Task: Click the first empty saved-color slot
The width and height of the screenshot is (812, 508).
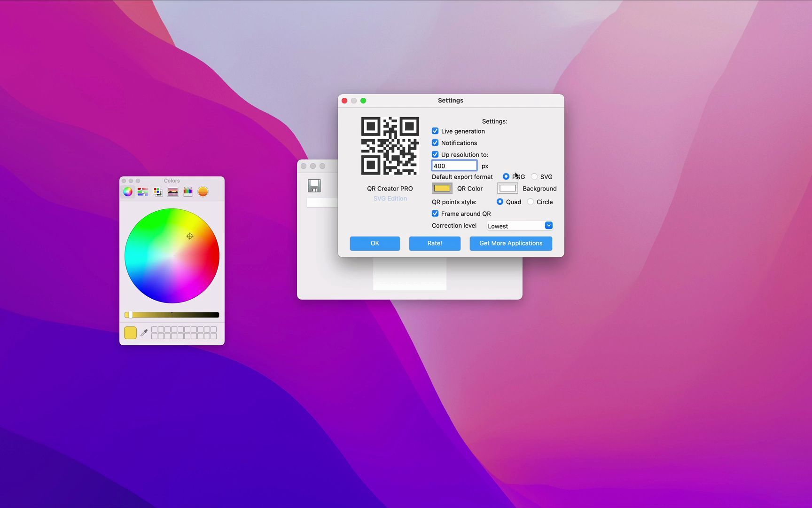Action: (154, 330)
